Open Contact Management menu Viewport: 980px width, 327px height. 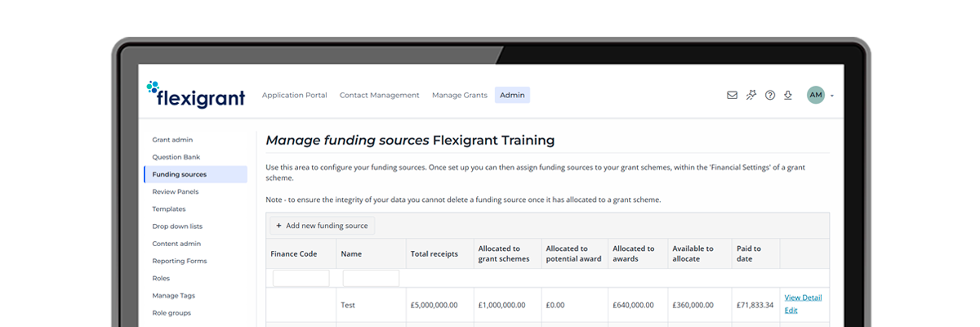pos(379,95)
